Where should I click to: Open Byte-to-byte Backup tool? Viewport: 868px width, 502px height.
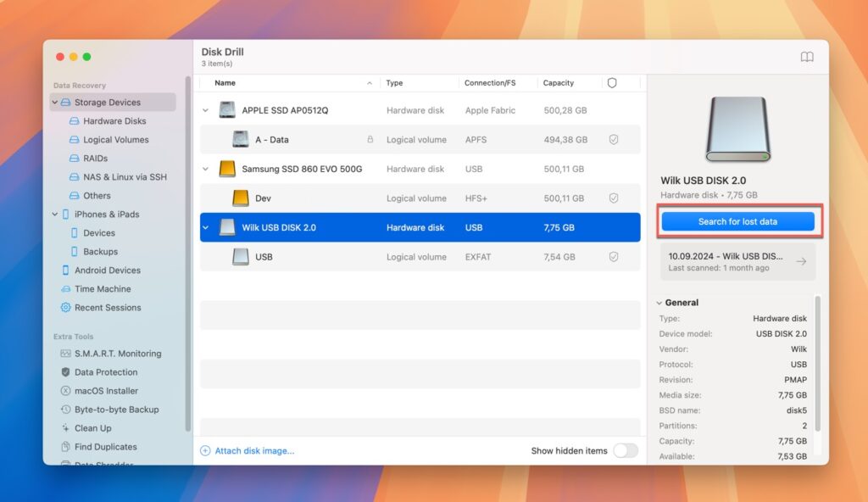coord(116,410)
